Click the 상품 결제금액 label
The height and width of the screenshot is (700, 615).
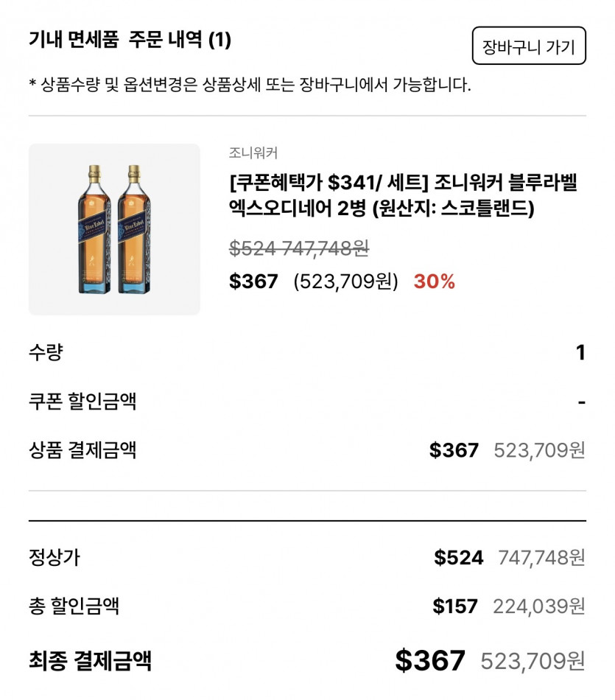tap(82, 450)
